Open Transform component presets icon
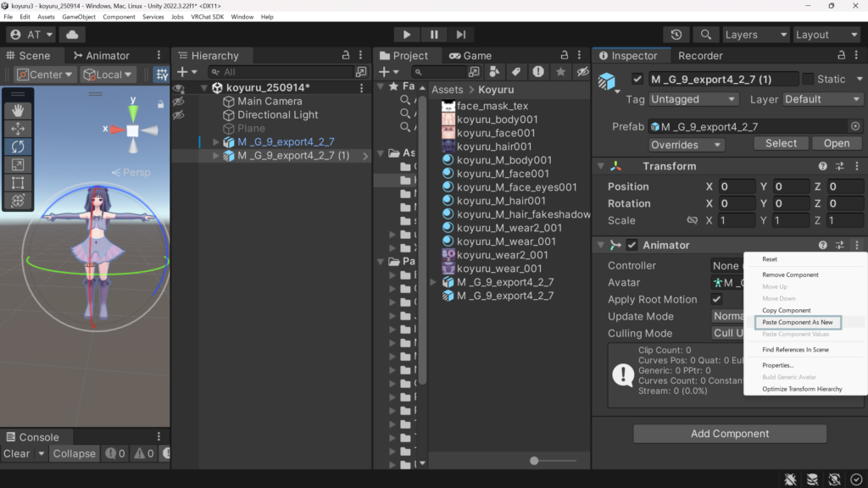Image resolution: width=868 pixels, height=488 pixels. 840,166
